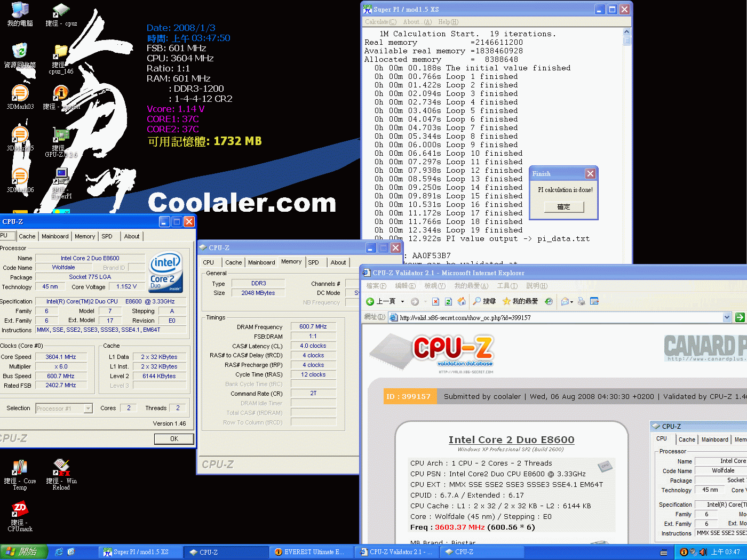
Task: Click the taskbar clock showing 上午 03:47
Action: 725,552
